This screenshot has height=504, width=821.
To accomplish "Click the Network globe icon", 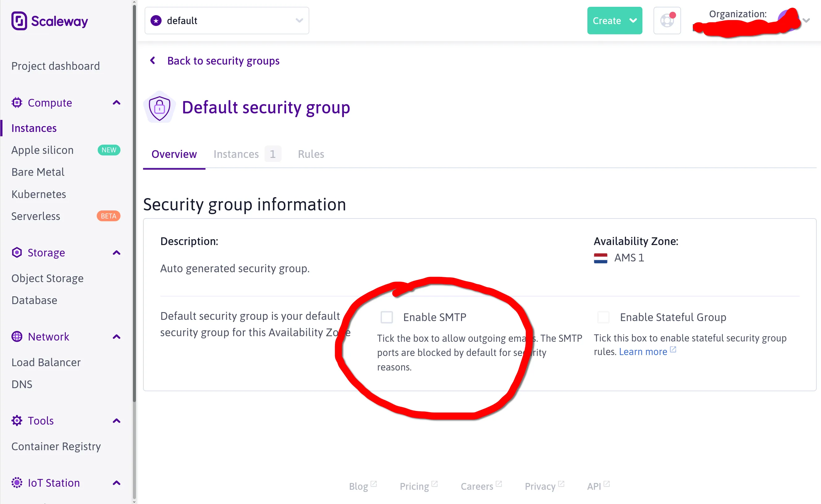I will coord(17,337).
